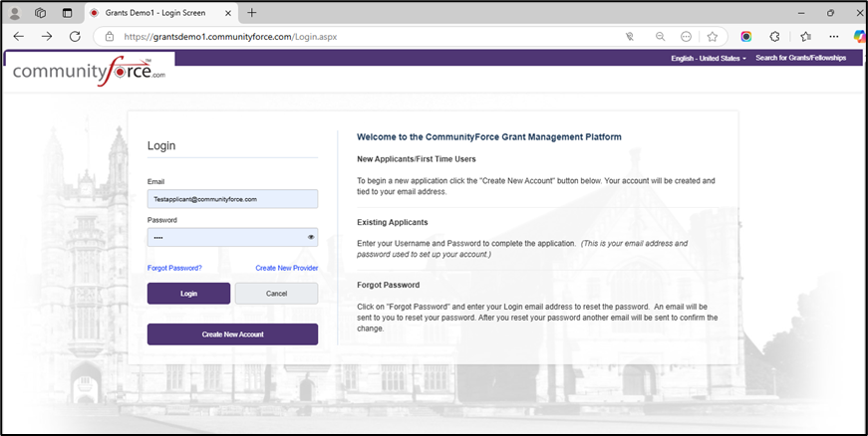View site information lock icon
Viewport: 868px width, 436px height.
tap(110, 37)
